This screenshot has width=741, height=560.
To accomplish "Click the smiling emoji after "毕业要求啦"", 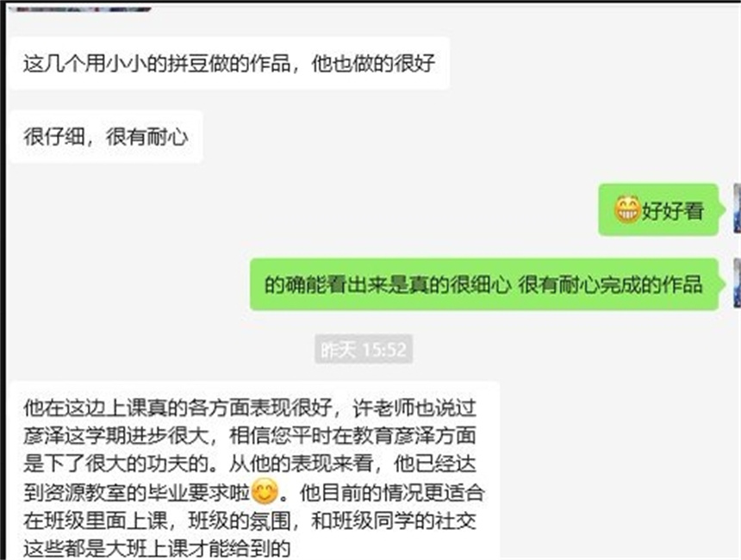I will 265,492.
